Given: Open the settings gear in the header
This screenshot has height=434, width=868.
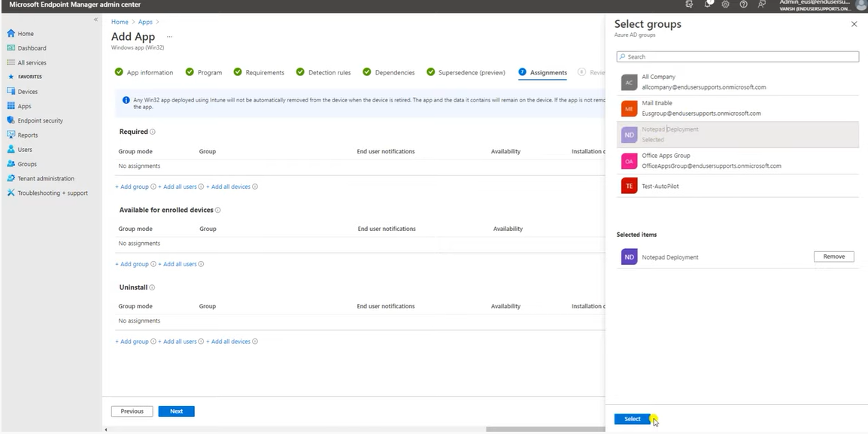Looking at the screenshot, I should pos(725,4).
